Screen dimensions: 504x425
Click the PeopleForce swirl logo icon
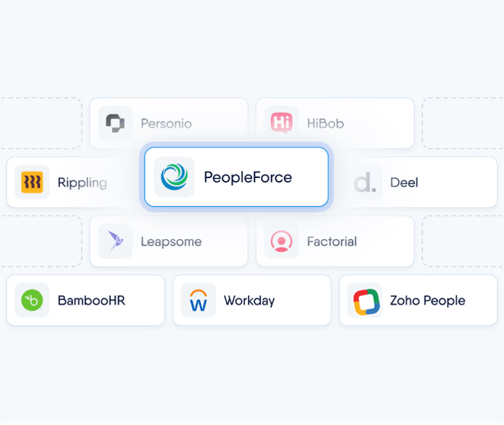click(174, 177)
